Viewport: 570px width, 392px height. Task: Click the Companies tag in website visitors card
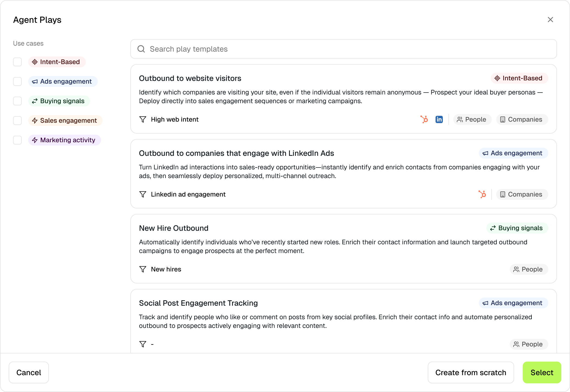point(522,119)
